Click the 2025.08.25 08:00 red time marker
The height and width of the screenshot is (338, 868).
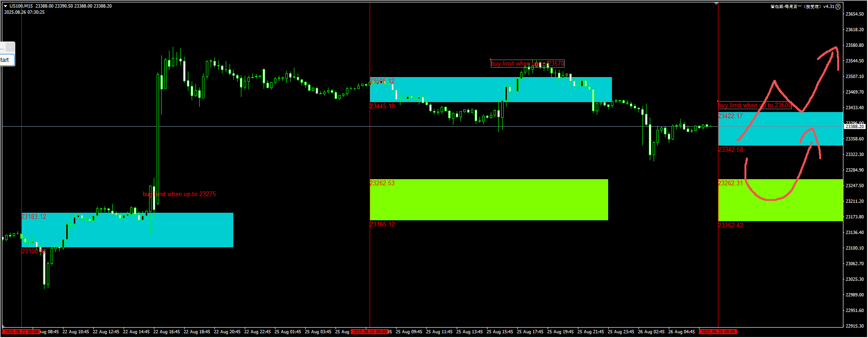[x=370, y=332]
